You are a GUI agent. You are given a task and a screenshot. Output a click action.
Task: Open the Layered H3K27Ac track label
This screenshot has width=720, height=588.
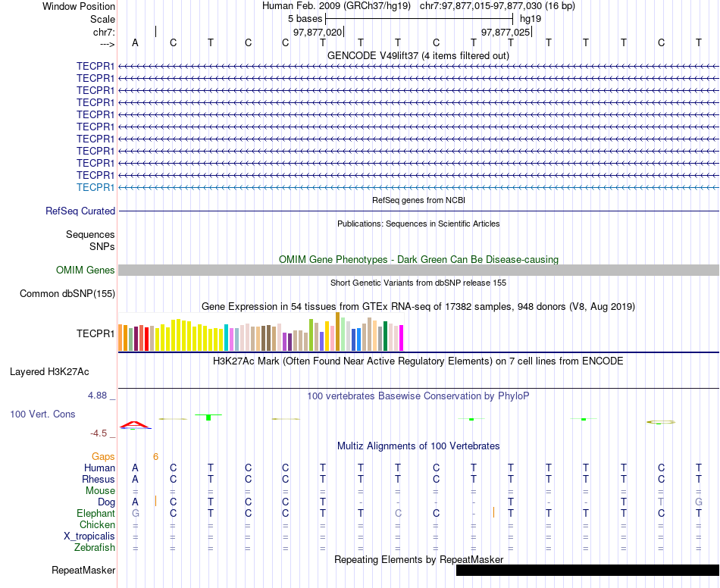click(x=49, y=371)
